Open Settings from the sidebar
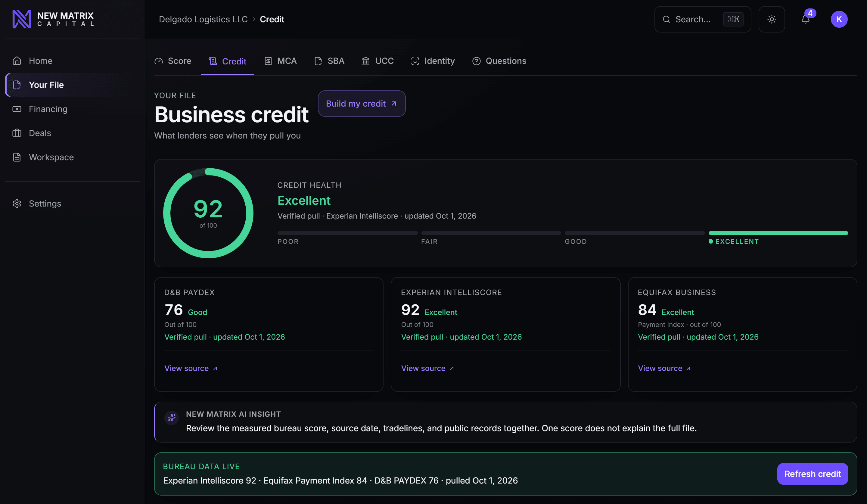This screenshot has height=504, width=867. point(72,204)
